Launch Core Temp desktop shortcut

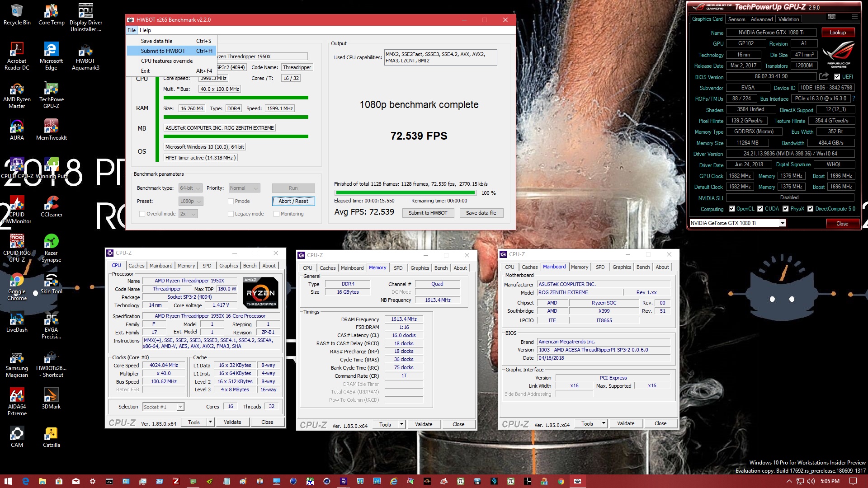[x=51, y=15]
